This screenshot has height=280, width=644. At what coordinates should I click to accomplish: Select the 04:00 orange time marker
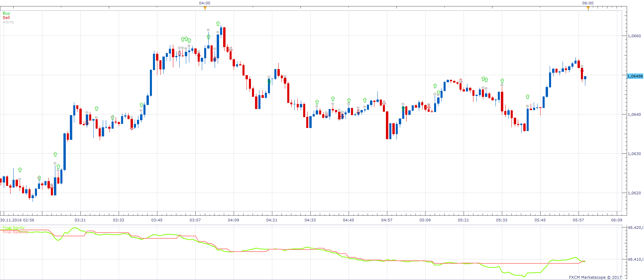(x=205, y=8)
